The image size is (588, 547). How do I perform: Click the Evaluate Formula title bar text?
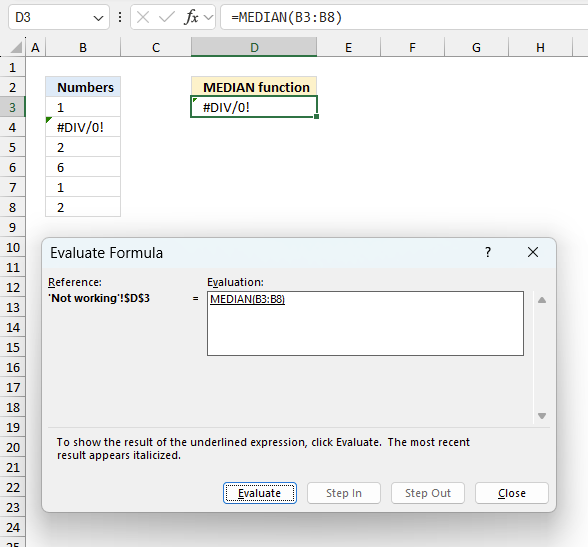click(x=106, y=253)
